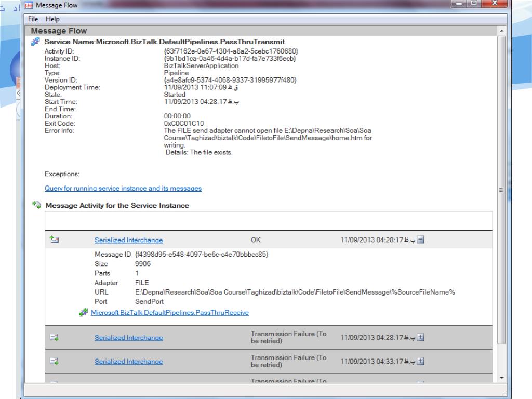Click the Instance ID GUID value

[230, 58]
